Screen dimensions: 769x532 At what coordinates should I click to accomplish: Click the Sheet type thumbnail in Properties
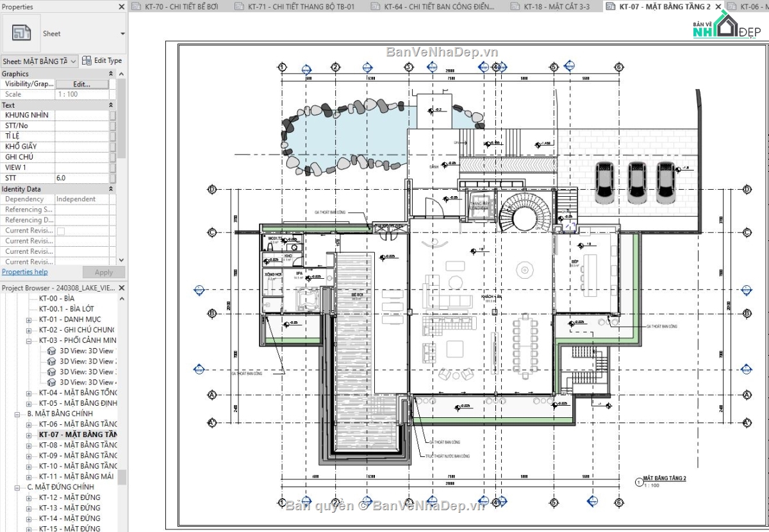pyautogui.click(x=22, y=33)
